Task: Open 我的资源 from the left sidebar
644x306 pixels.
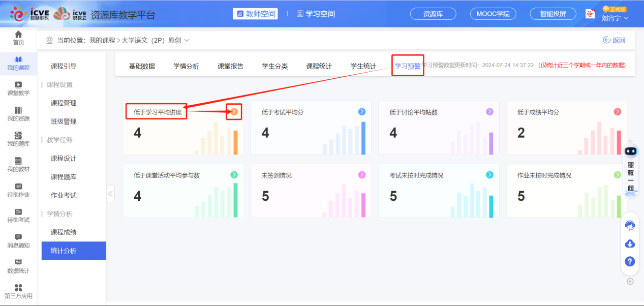Action: tap(18, 115)
